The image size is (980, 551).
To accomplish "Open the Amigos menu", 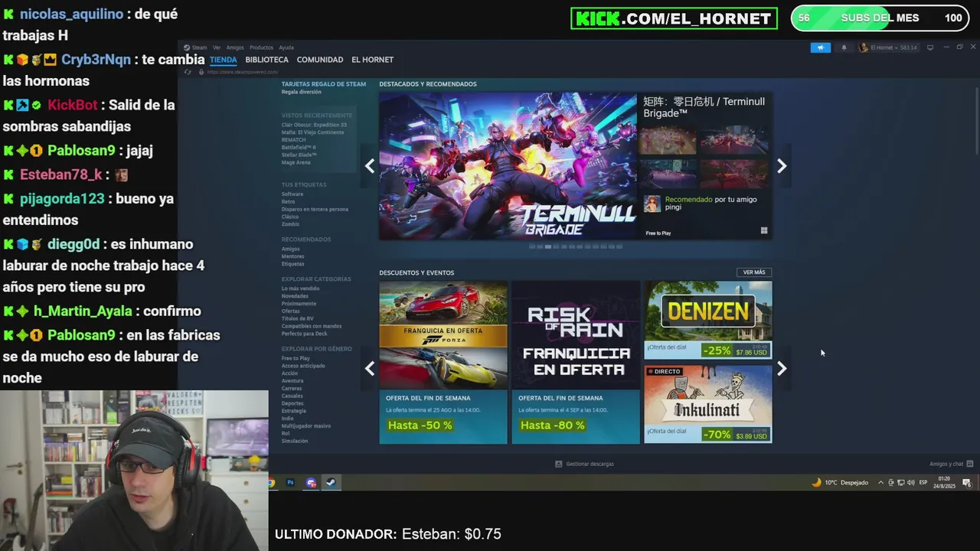I will [x=235, y=47].
